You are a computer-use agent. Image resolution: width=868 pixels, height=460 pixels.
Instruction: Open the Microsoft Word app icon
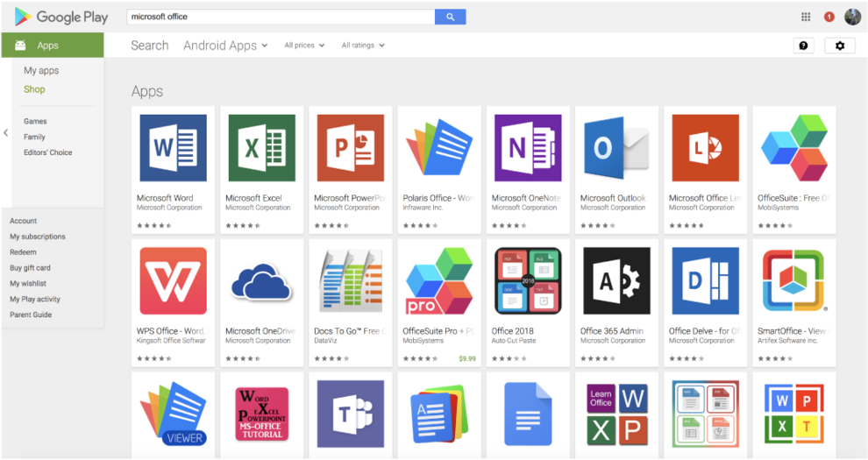[174, 147]
